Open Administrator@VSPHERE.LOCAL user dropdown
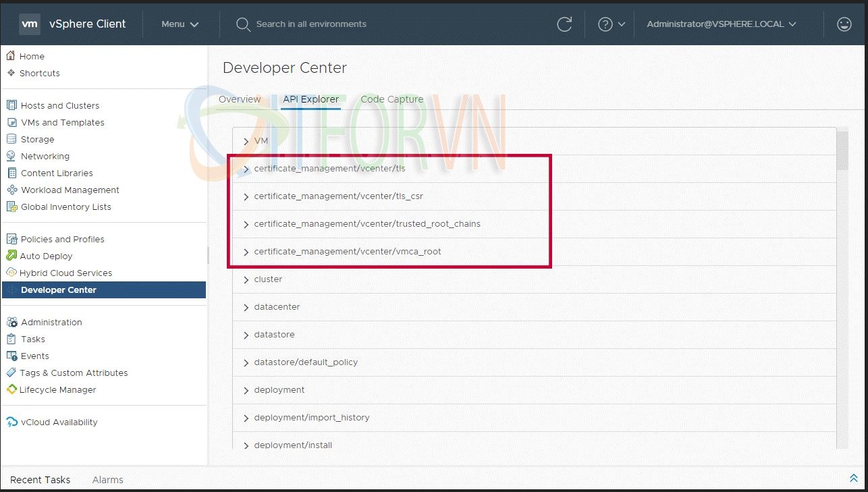The width and height of the screenshot is (868, 492). click(x=721, y=24)
